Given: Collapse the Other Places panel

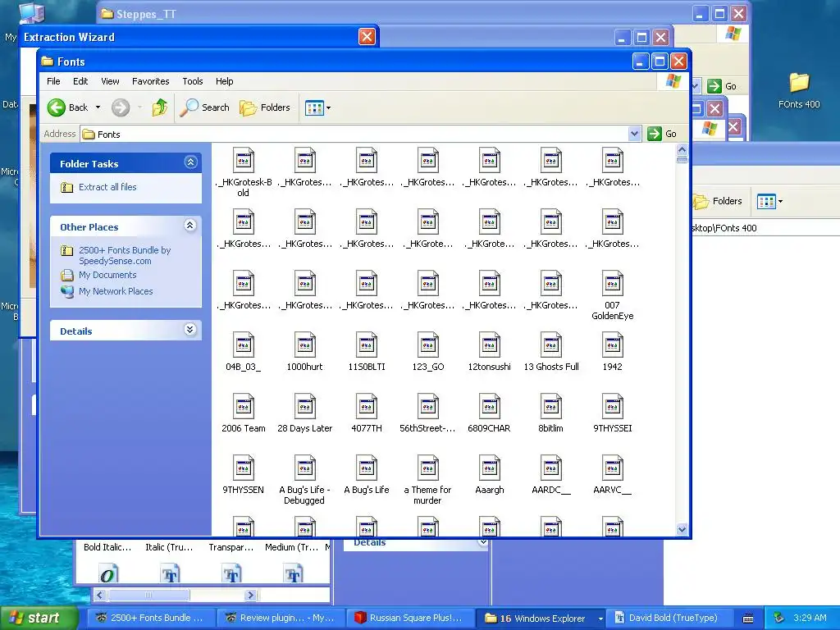Looking at the screenshot, I should (190, 226).
